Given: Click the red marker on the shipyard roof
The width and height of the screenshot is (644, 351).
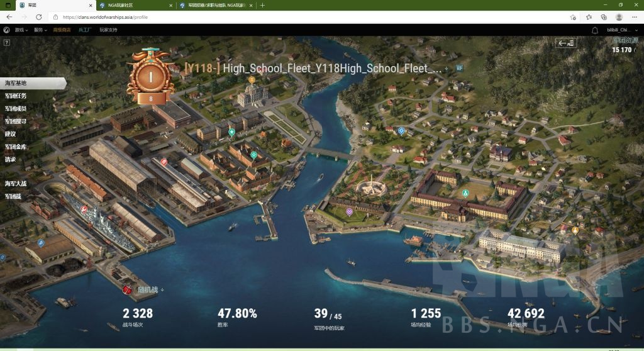Looking at the screenshot, I should [164, 162].
